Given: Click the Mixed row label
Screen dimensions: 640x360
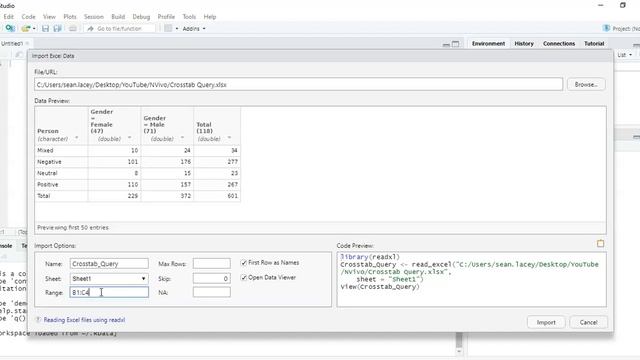Looking at the screenshot, I should pyautogui.click(x=45, y=151).
